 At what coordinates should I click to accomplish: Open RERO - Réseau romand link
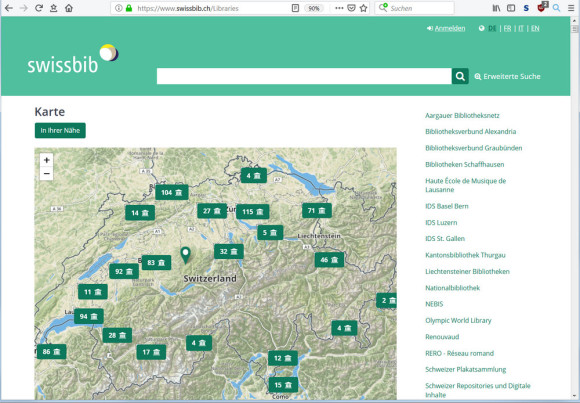coord(459,353)
